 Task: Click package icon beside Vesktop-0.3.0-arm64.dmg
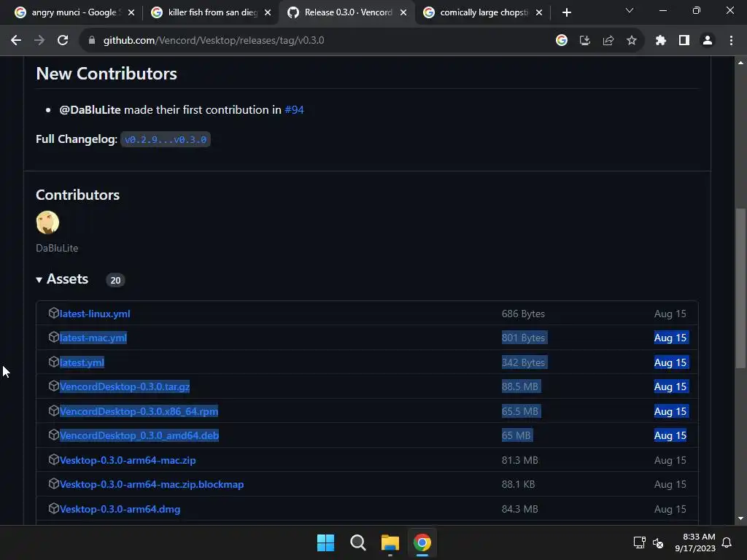[53, 508]
